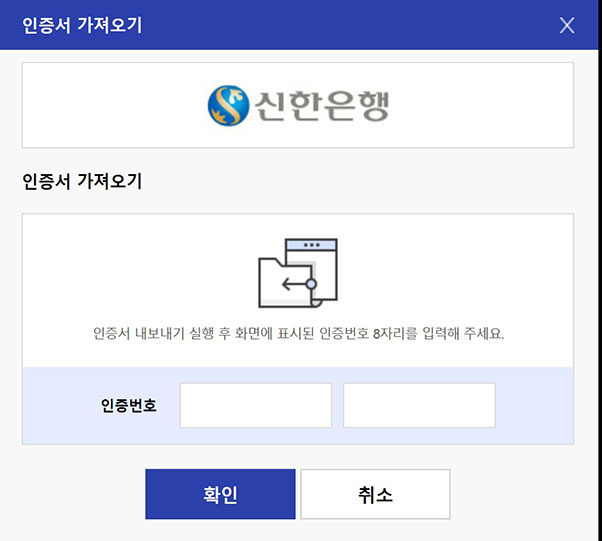Click the 신한은행 logo banner
Viewport: 602px width, 541px height.
(x=298, y=105)
